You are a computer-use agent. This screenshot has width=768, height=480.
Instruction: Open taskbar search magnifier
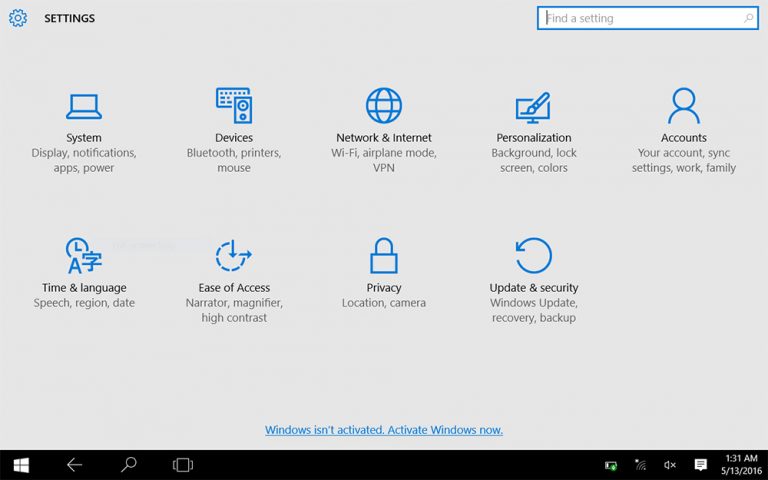coord(128,465)
